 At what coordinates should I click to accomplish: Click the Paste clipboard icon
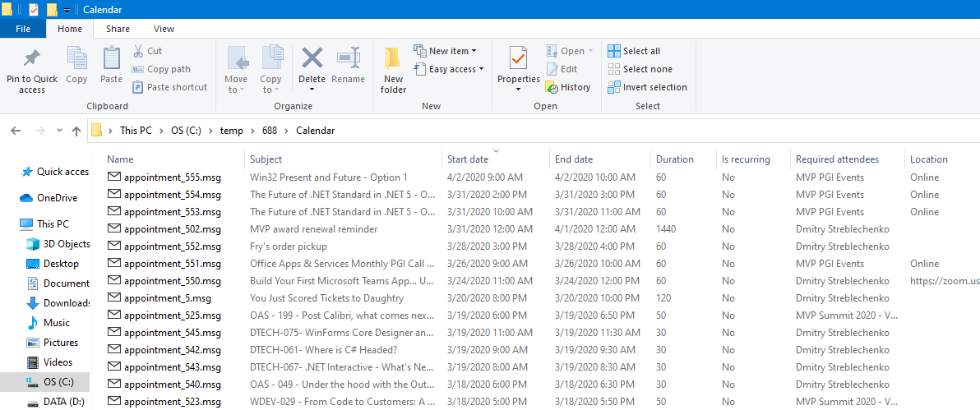111,58
